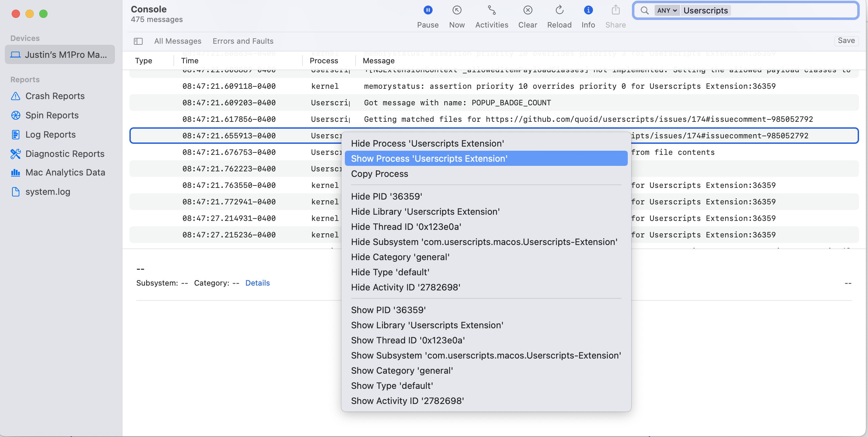The height and width of the screenshot is (437, 868).
Task: Select system.log in sidebar
Action: point(47,192)
